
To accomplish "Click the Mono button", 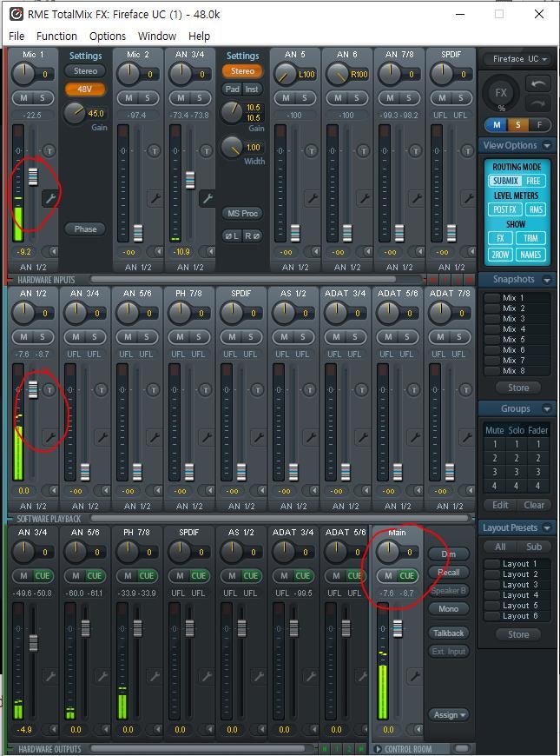I will (449, 609).
